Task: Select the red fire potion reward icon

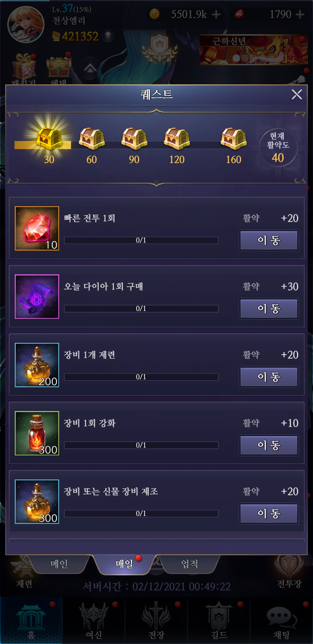Action: point(37,433)
